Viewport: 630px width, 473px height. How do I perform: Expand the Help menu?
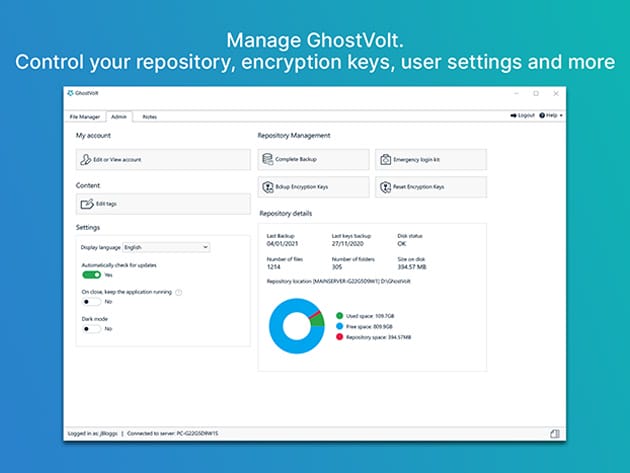coord(552,116)
